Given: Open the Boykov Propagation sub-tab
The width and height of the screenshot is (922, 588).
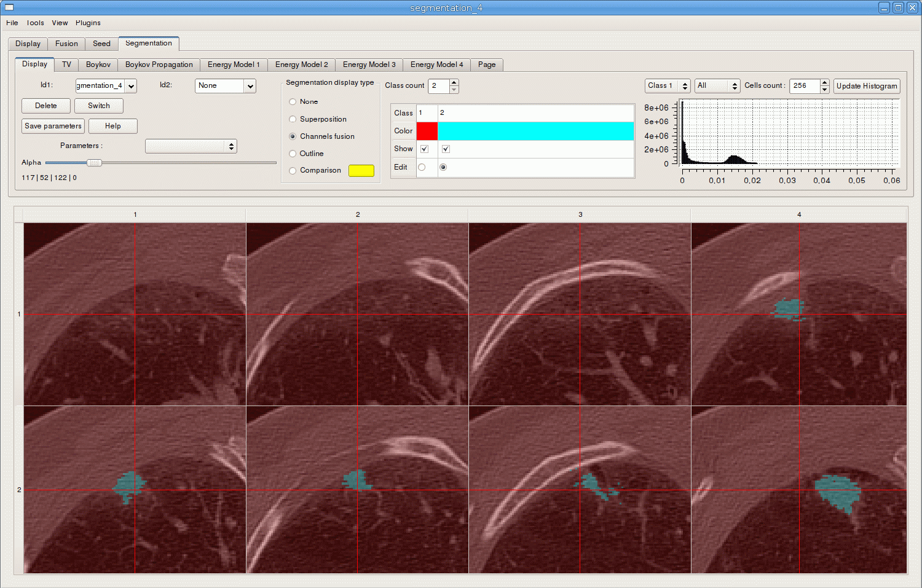Looking at the screenshot, I should click(159, 65).
